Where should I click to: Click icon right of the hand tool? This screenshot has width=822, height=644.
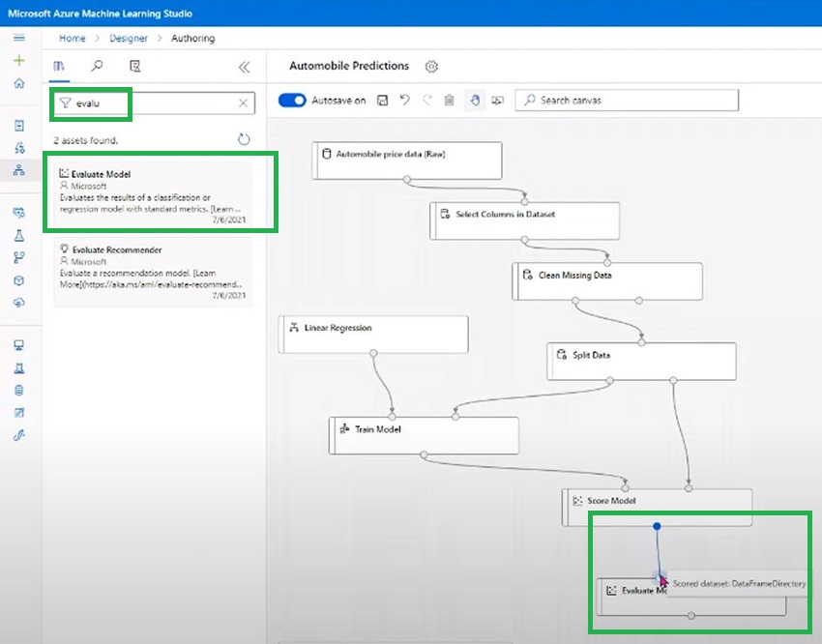(x=497, y=101)
